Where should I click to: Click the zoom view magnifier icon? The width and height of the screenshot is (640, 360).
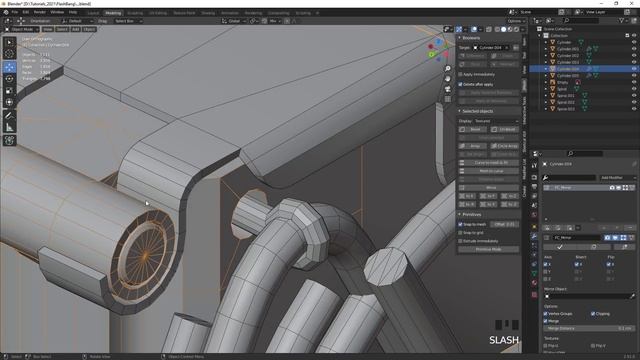(448, 69)
